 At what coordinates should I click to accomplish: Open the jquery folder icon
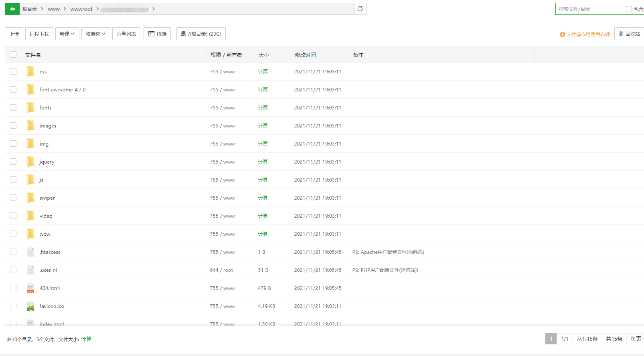pos(30,162)
